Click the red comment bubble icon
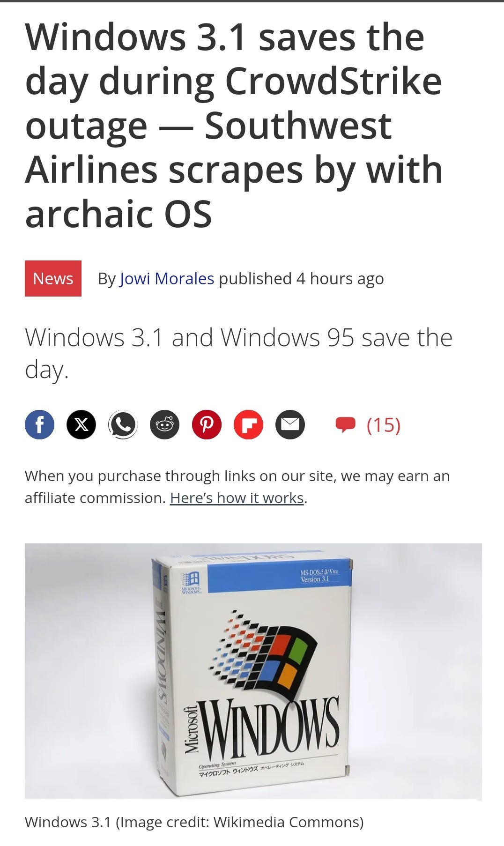Viewport: 504px width, 846px height. [x=346, y=424]
